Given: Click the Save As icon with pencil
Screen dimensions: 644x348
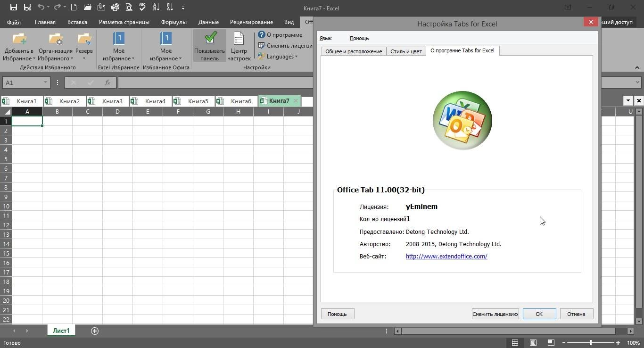Looking at the screenshot, I should click(x=27, y=8).
